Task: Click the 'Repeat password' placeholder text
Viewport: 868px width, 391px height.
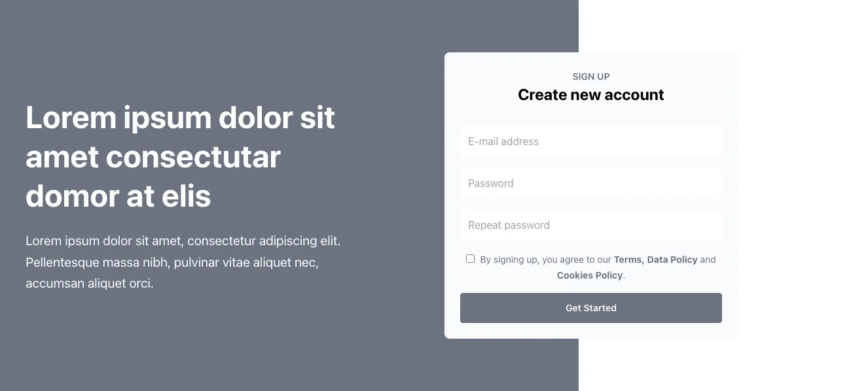Action: coord(509,225)
